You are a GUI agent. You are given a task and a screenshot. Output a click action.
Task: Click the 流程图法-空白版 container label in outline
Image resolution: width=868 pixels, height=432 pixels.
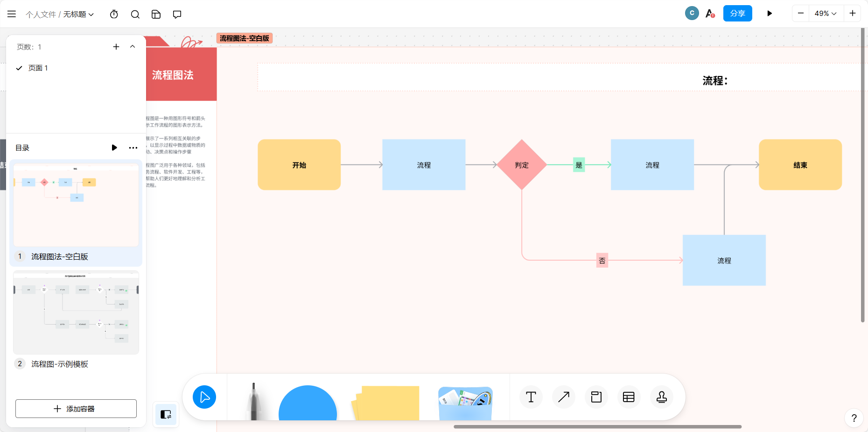point(60,256)
